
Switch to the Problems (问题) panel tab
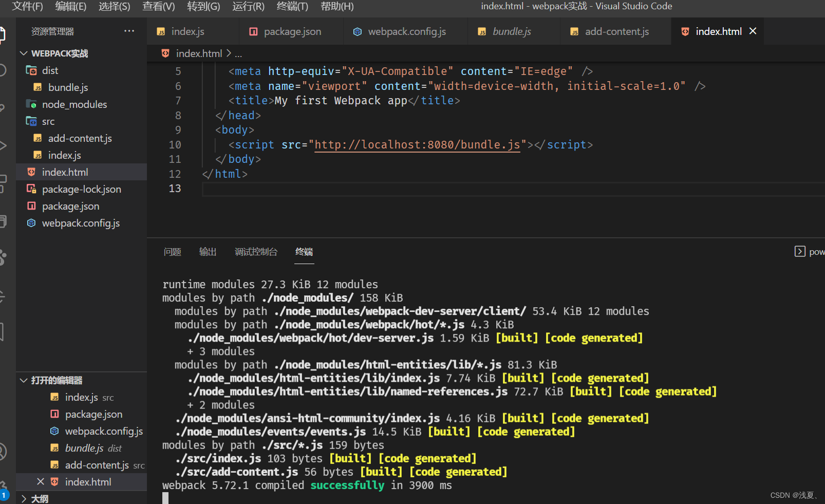point(172,252)
